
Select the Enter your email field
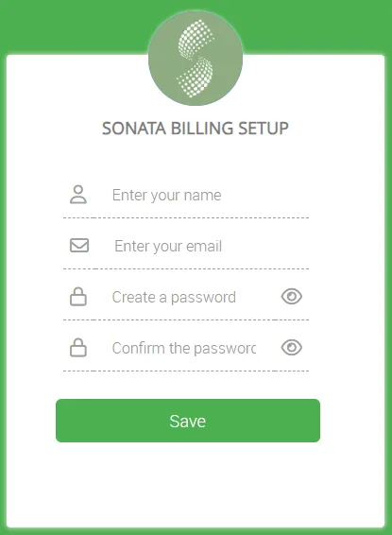click(x=186, y=246)
